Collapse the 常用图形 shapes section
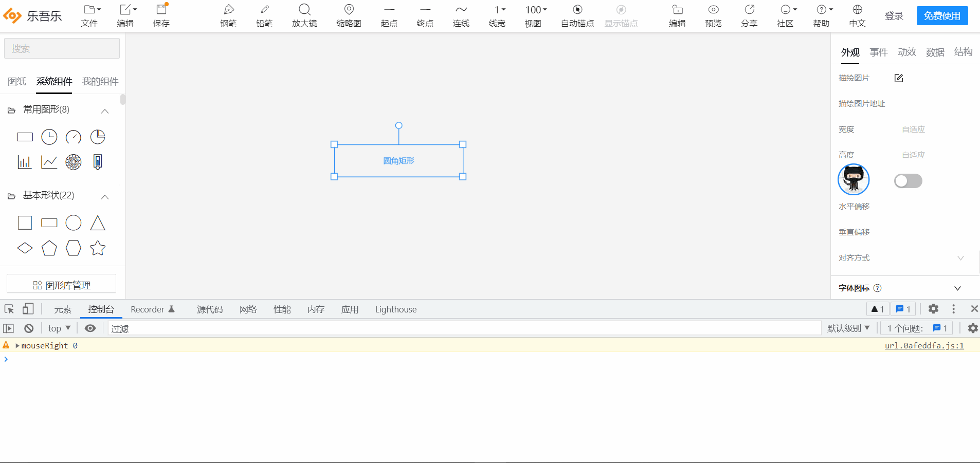The width and height of the screenshot is (980, 463). pyautogui.click(x=104, y=111)
